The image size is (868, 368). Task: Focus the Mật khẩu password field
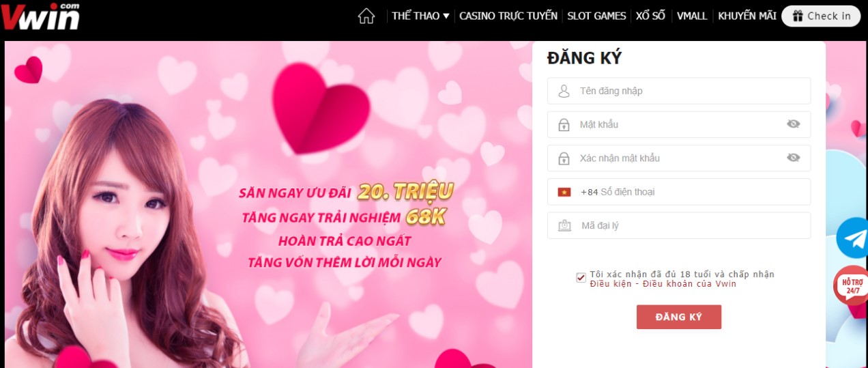(x=679, y=124)
